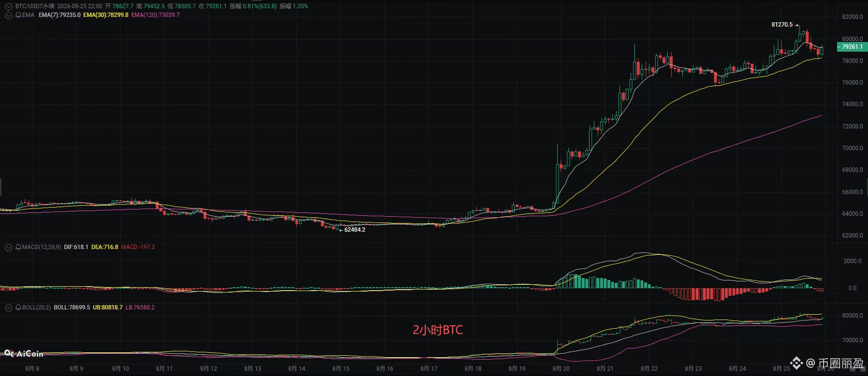Image resolution: width=868 pixels, height=376 pixels.
Task: Click the 8月 15 date on time axis
Action: pyautogui.click(x=341, y=369)
